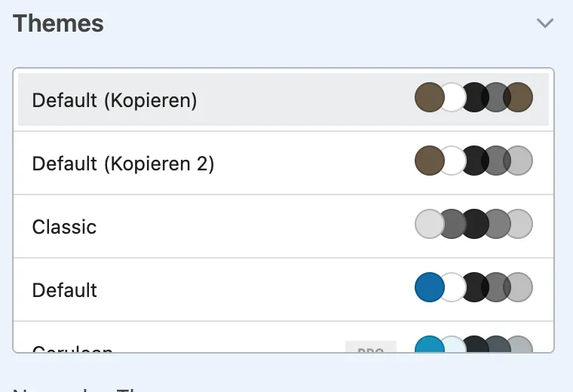Viewport: 573px width, 392px height.
Task: Click the PRO badge beside Cerulean
Action: [x=370, y=347]
